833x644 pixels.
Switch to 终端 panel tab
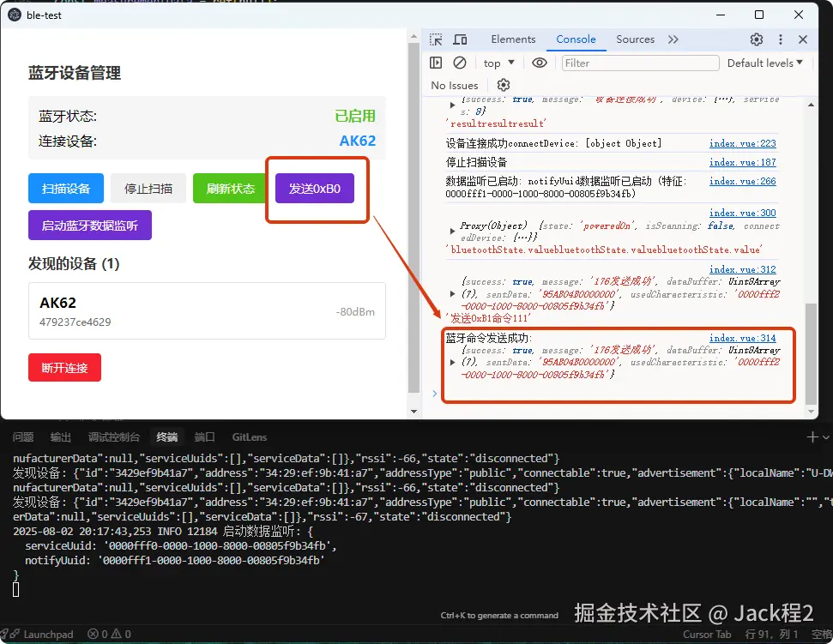[166, 437]
